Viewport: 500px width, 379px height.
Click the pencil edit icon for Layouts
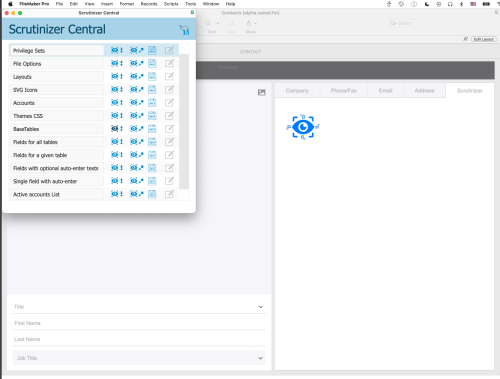(169, 76)
